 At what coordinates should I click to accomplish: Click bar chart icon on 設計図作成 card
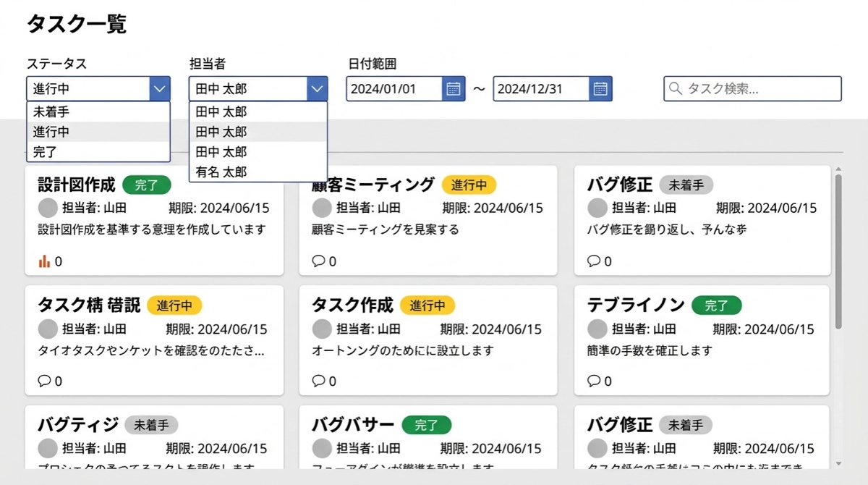click(x=44, y=261)
